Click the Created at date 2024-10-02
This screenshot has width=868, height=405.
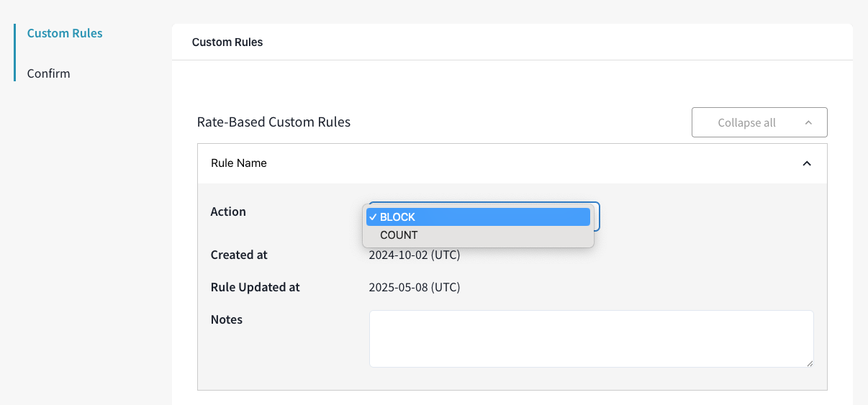click(x=414, y=255)
